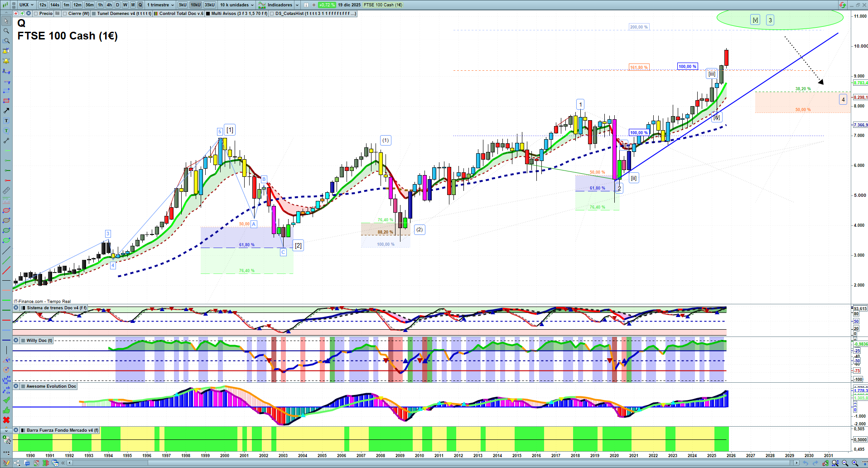Toggle the DS_CotasHist indicator checkbox
The image size is (868, 468).
pos(272,14)
